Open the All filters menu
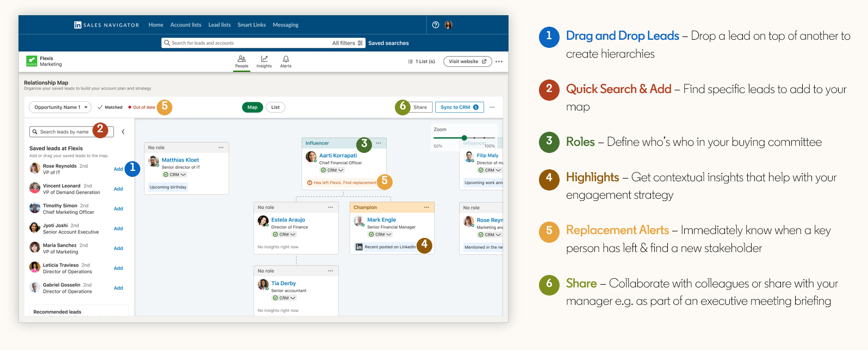Screen dimensions: 868x350 [x=348, y=43]
